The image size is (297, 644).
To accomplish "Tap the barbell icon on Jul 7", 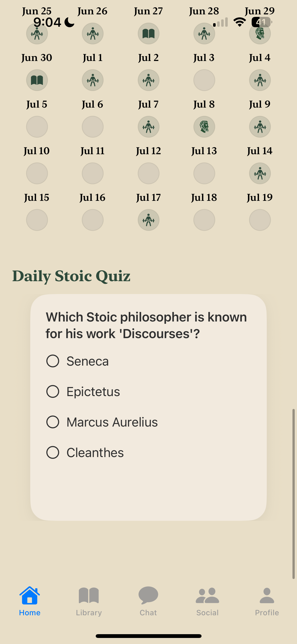I will (x=148, y=127).
